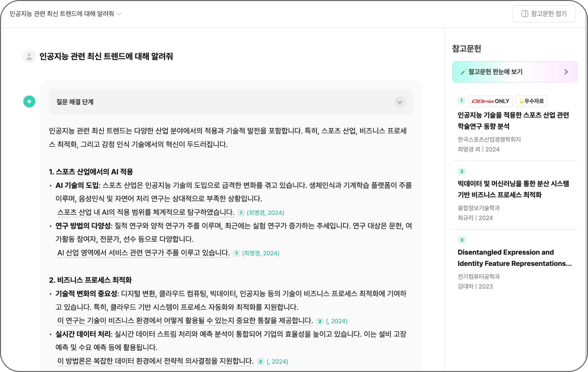Open the conversation title dropdown at top
588x372 pixels.
coord(119,14)
